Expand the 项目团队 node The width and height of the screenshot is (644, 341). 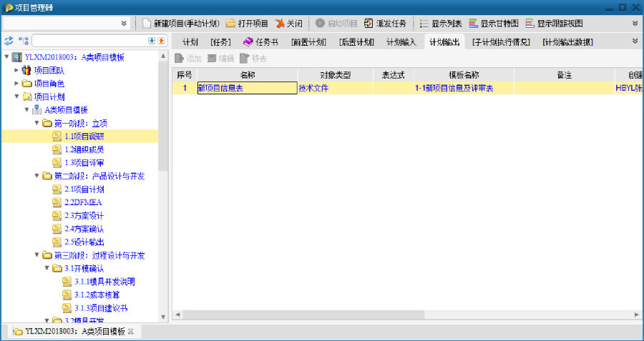16,70
